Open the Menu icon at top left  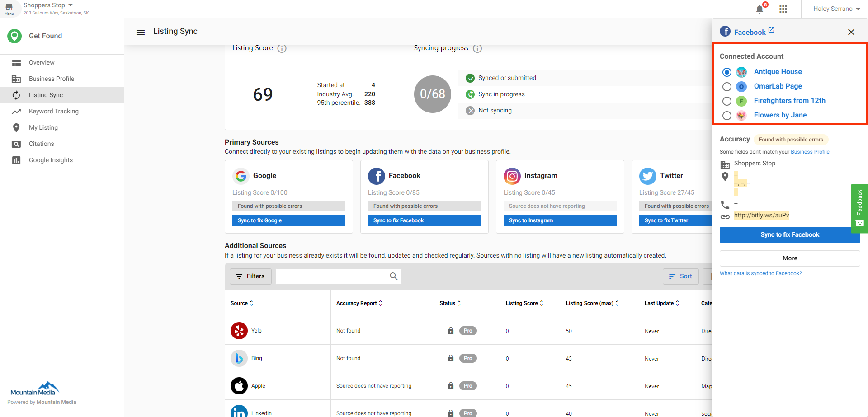[x=9, y=9]
